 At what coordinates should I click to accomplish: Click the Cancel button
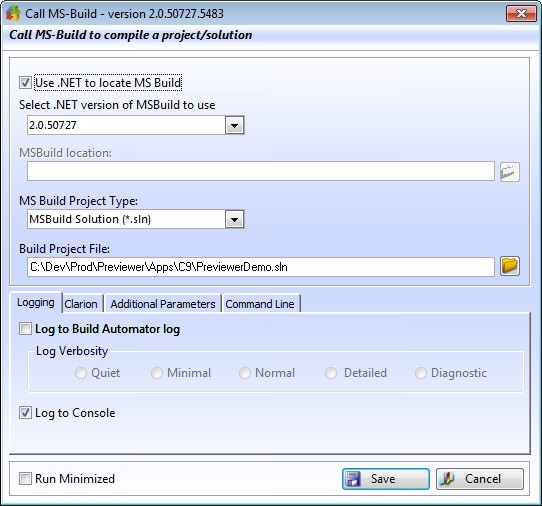[x=480, y=479]
